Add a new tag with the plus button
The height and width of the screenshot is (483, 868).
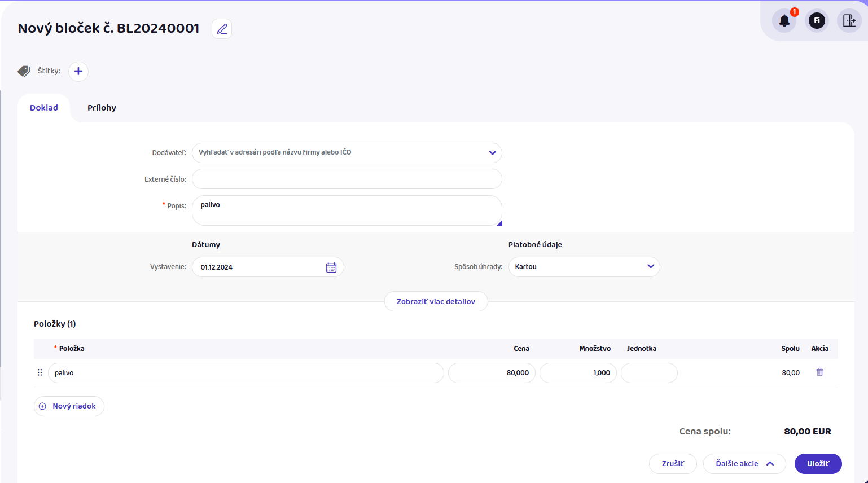point(78,71)
